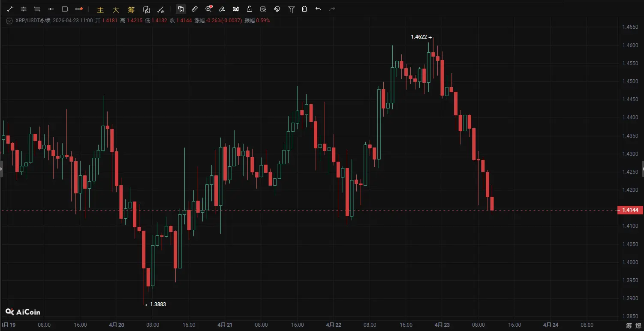The height and width of the screenshot is (331, 644).
Task: Select the ruler measurement tool
Action: tap(195, 9)
